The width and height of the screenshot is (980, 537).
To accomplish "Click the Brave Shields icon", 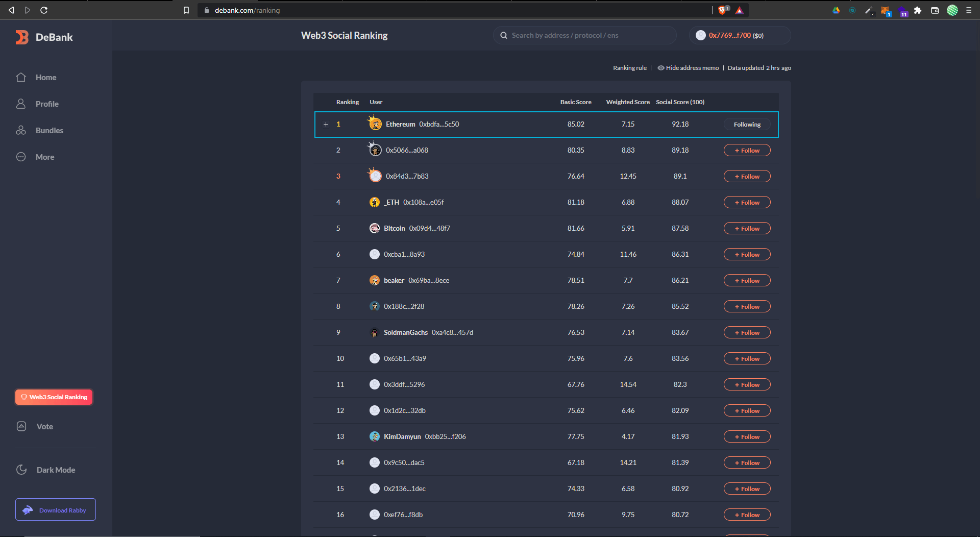I will [x=722, y=10].
